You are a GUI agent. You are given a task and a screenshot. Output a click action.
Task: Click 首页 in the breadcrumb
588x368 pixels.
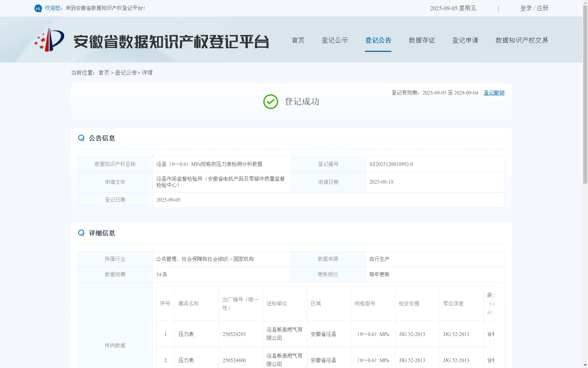[x=104, y=73]
